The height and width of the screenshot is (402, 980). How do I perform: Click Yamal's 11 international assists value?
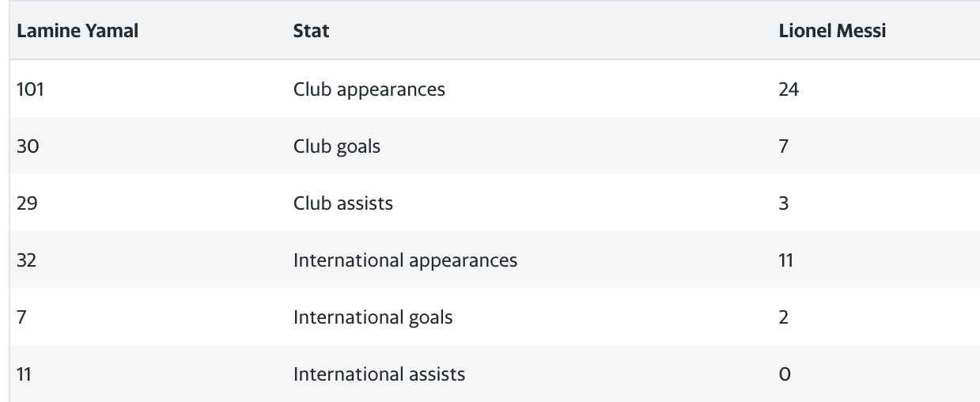[25, 374]
